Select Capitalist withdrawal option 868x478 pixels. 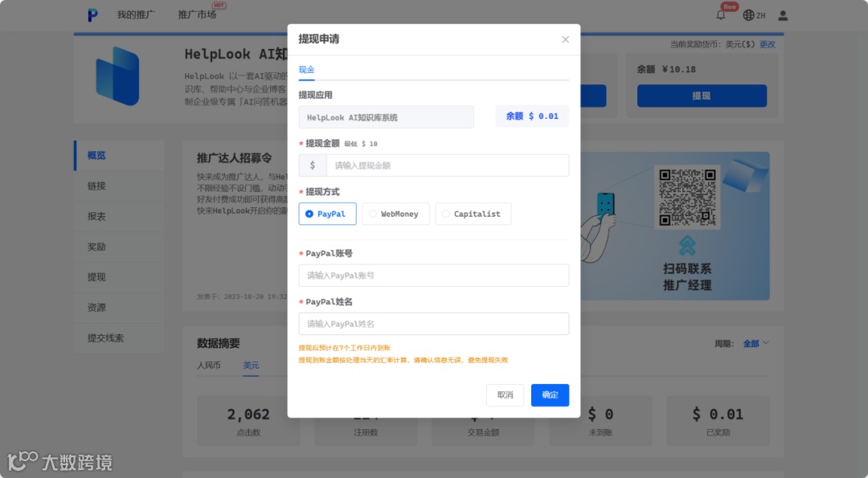[x=473, y=214]
